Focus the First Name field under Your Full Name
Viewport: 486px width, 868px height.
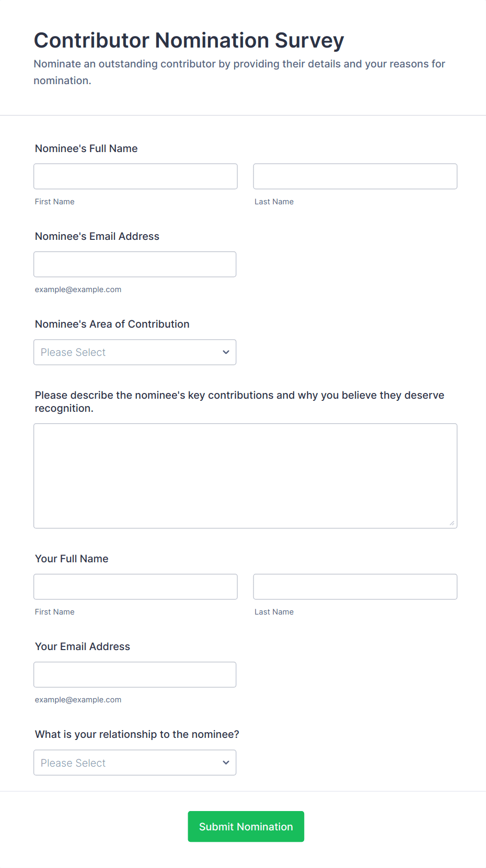pyautogui.click(x=135, y=587)
